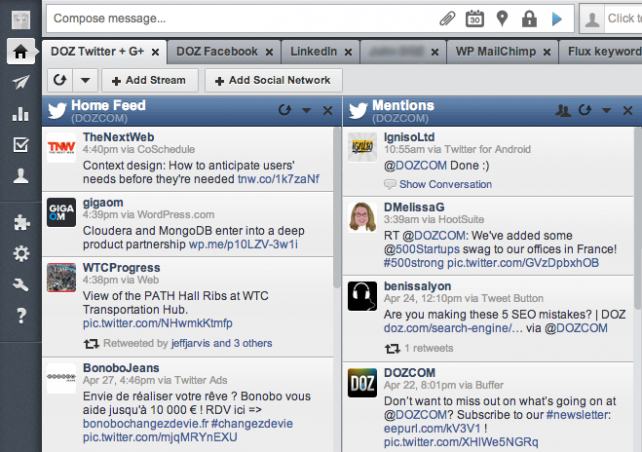Open the pic.twitter.com/NHwmkKtmfp link

158,323
